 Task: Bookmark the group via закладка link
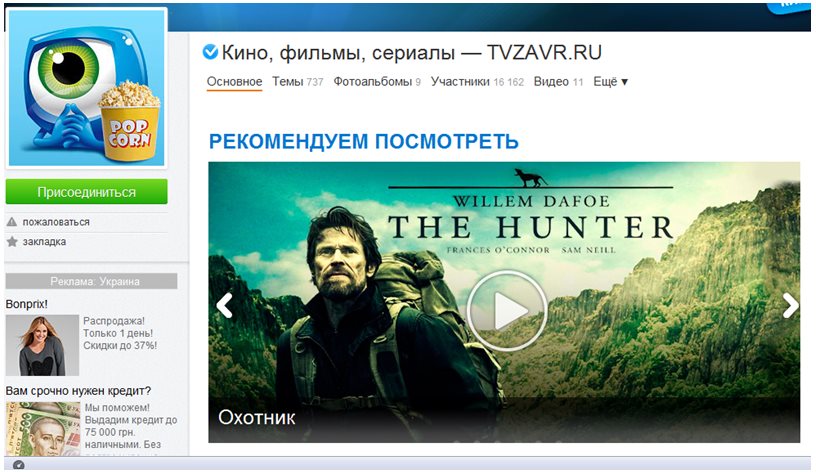pos(44,241)
